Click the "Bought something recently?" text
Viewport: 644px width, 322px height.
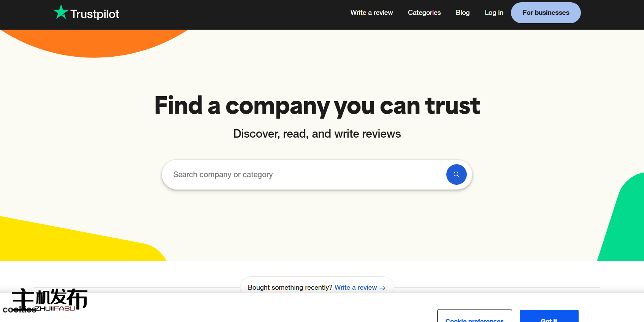tap(290, 287)
